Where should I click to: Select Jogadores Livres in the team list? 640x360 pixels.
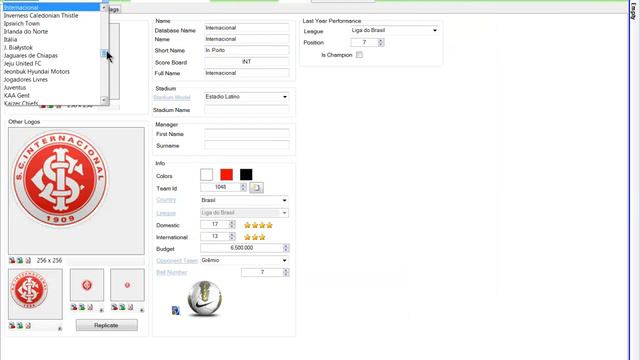(x=26, y=80)
